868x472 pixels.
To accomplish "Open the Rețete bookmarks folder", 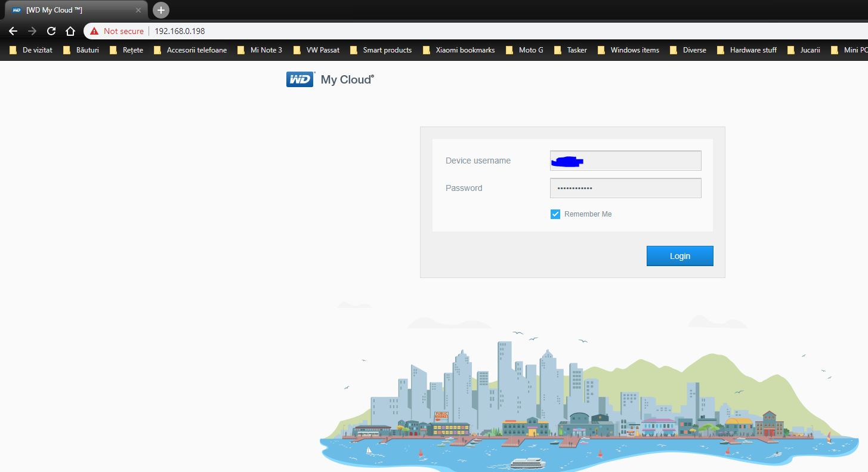I will [x=126, y=50].
